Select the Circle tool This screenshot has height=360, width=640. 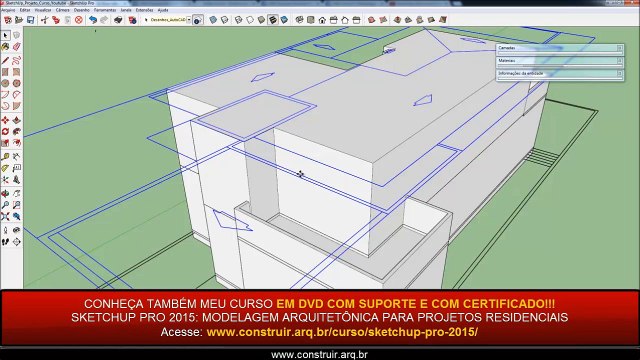pyautogui.click(x=5, y=83)
